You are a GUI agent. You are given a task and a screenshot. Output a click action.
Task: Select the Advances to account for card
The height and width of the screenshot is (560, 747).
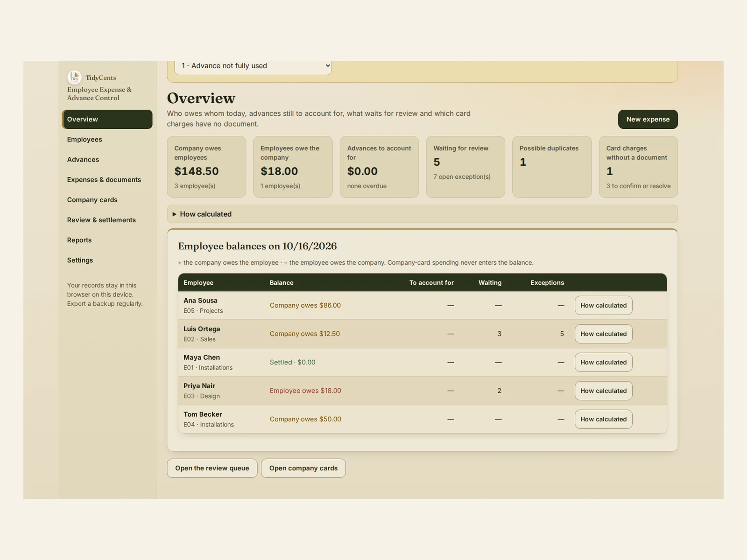click(x=379, y=167)
